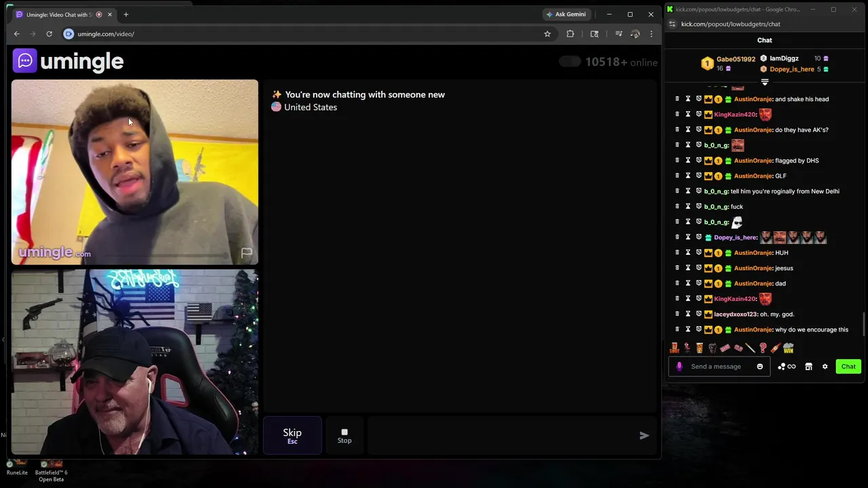Go back in the Umingle browser window

tap(17, 34)
